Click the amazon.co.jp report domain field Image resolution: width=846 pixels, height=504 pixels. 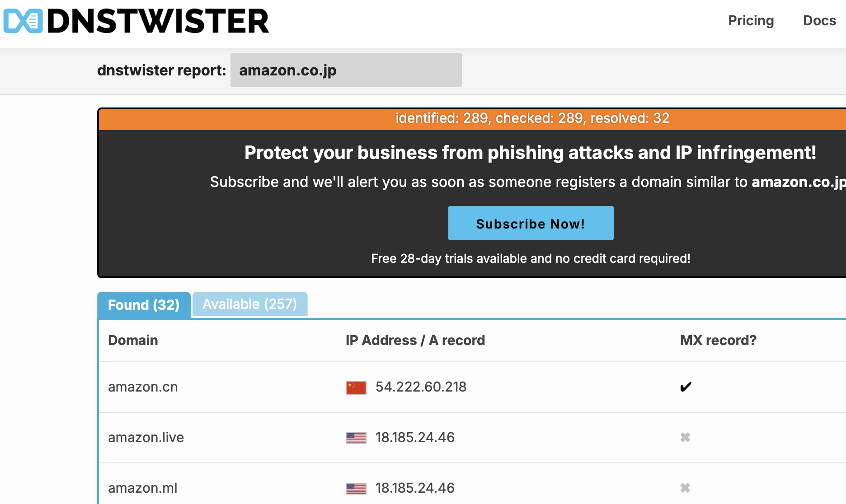[x=346, y=70]
